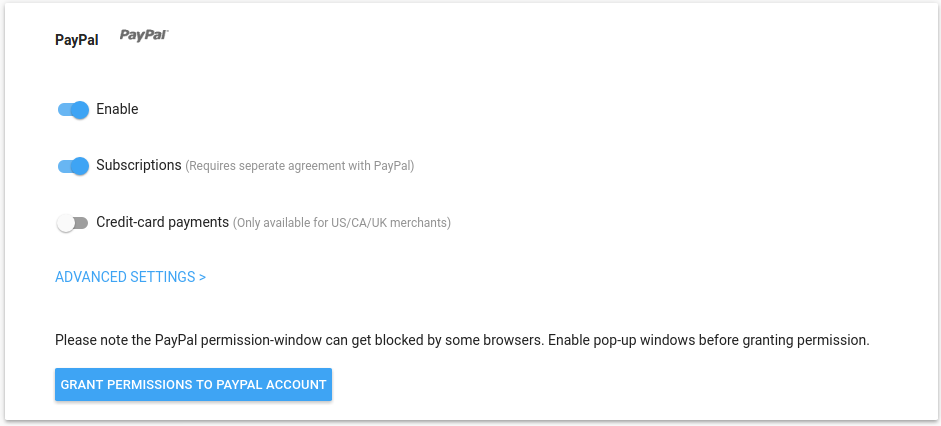Click the sentence about permission-window being blocked
Image resolution: width=941 pixels, height=426 pixels.
coord(299,340)
